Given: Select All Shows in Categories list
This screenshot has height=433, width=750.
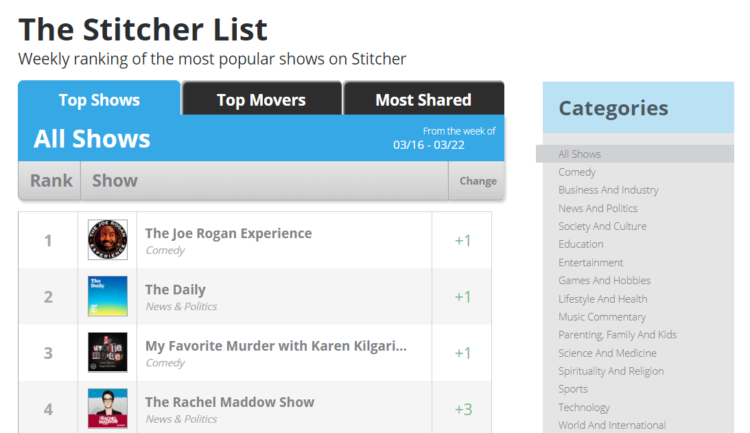Looking at the screenshot, I should pyautogui.click(x=635, y=154).
